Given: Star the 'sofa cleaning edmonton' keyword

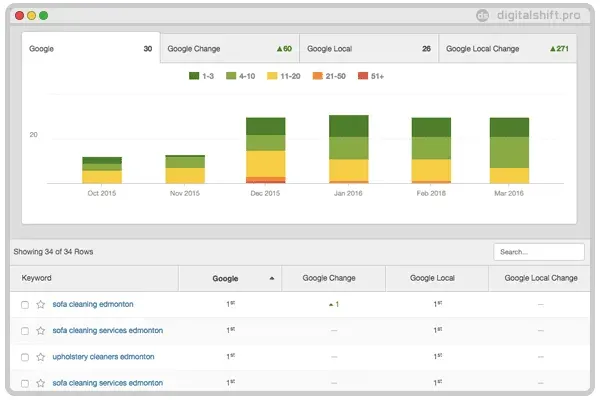Looking at the screenshot, I should [x=41, y=304].
